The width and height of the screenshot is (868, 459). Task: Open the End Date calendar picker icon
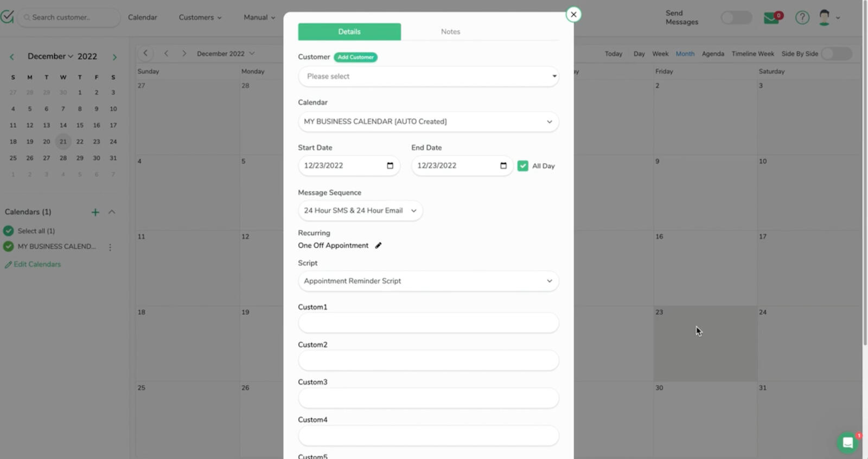click(503, 165)
